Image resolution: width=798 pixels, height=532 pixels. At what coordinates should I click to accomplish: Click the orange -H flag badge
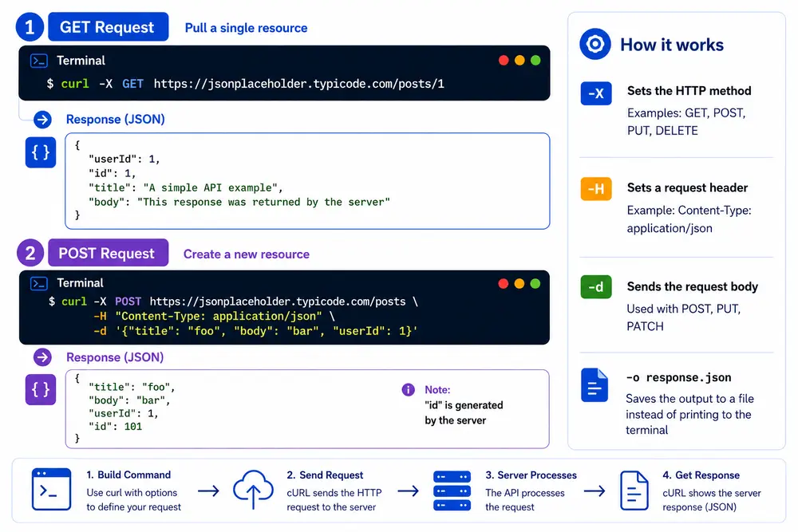(596, 189)
